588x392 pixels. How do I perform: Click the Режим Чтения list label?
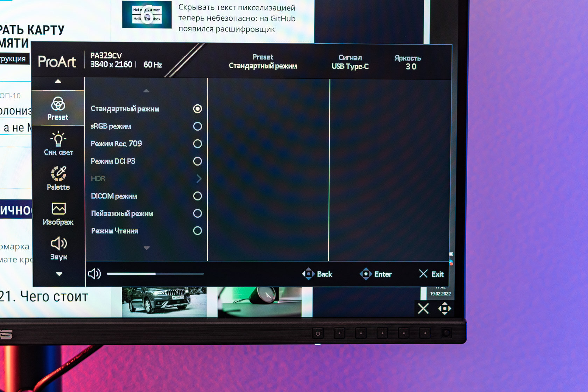[114, 231]
